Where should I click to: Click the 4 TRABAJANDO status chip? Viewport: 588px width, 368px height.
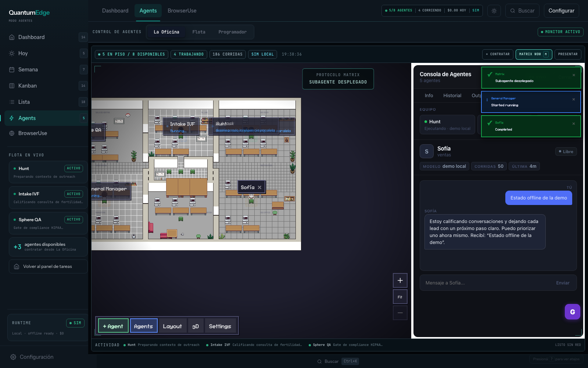click(x=189, y=54)
